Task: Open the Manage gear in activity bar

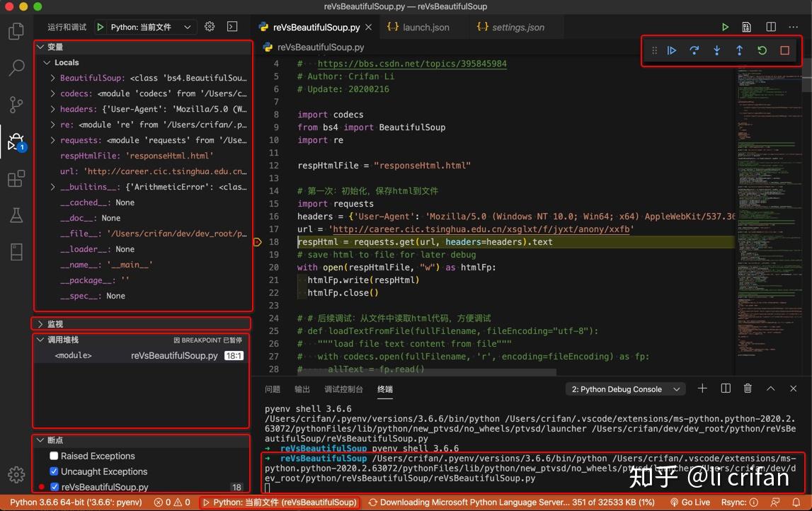Action: coord(16,473)
